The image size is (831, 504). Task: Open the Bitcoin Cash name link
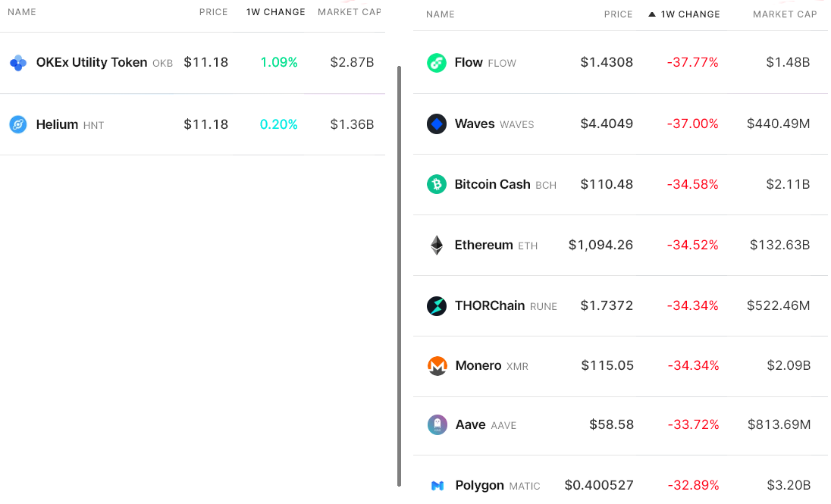tap(492, 184)
